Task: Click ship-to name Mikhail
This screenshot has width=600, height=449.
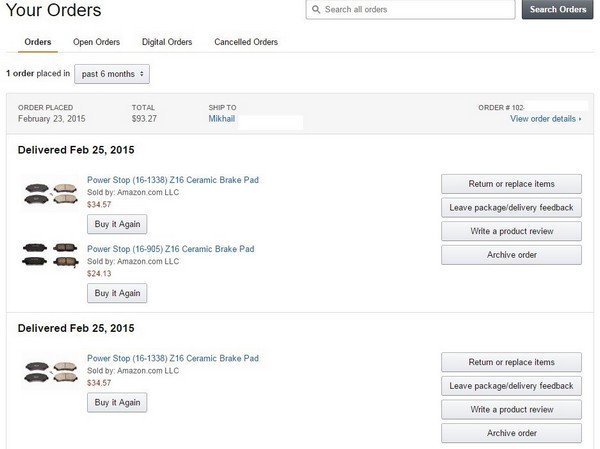Action: [222, 119]
